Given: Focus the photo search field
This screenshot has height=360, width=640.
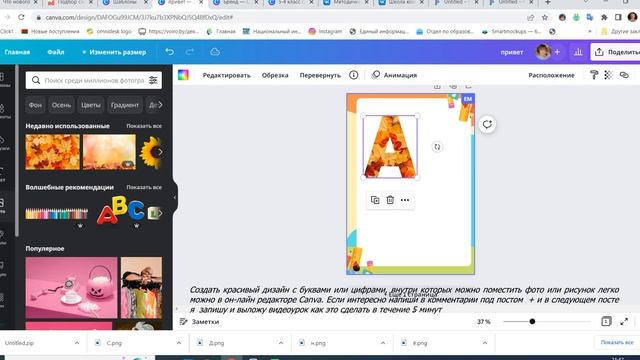Looking at the screenshot, I should click(x=94, y=80).
